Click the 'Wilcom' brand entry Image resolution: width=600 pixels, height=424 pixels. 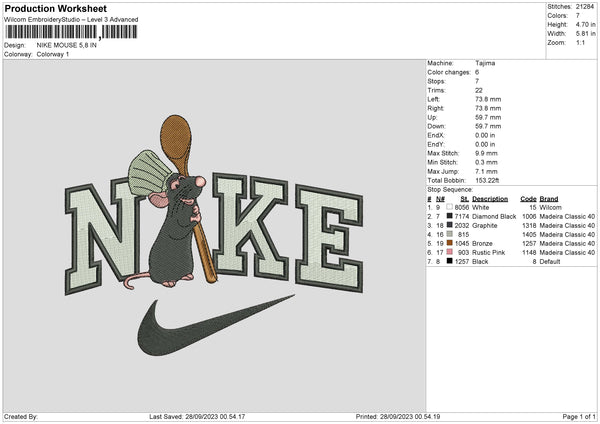coord(550,207)
